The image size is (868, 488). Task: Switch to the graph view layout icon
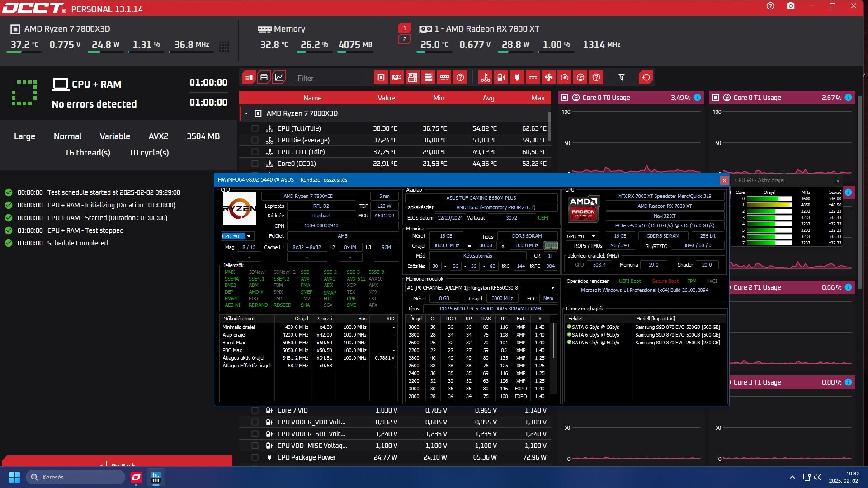[x=279, y=78]
